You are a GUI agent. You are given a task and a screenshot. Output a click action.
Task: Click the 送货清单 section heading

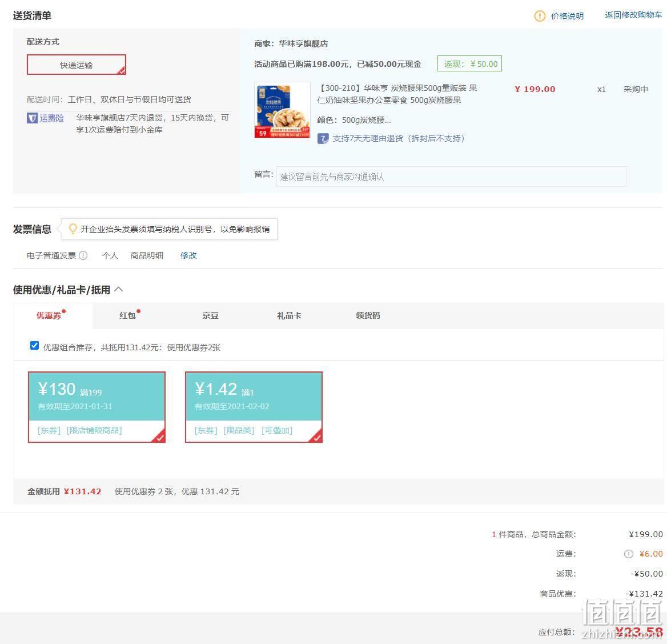coord(33,16)
